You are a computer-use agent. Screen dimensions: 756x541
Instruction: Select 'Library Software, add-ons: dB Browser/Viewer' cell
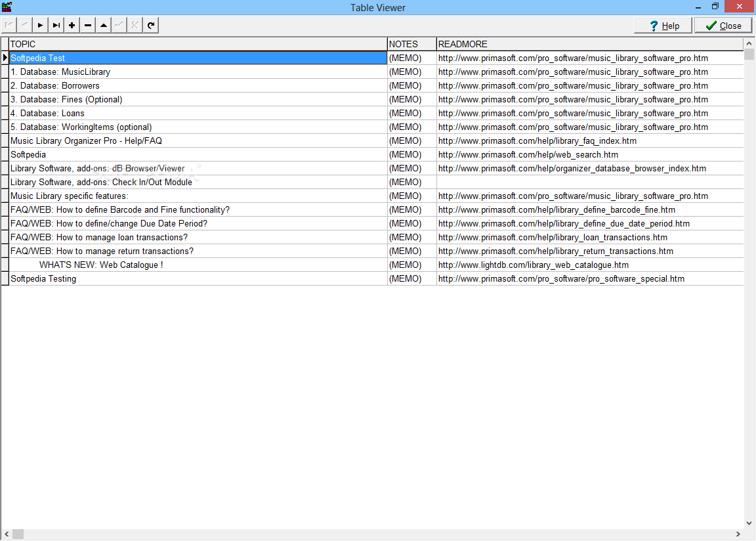click(x=198, y=168)
